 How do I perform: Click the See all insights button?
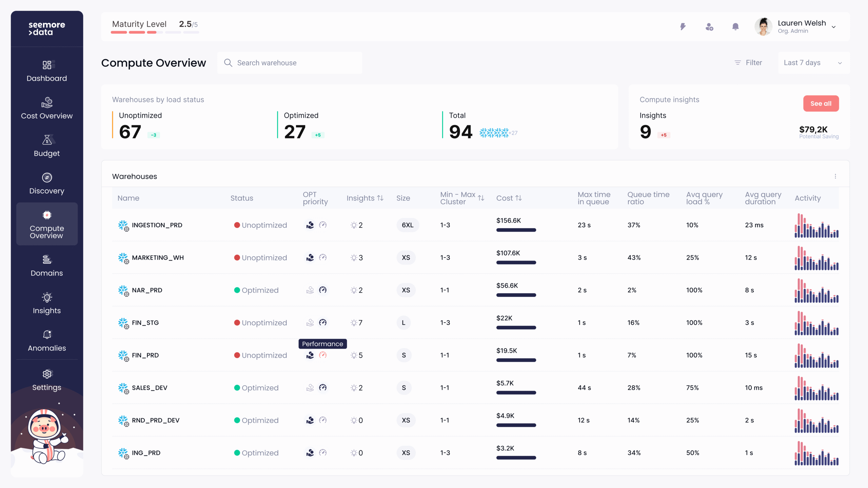(821, 103)
